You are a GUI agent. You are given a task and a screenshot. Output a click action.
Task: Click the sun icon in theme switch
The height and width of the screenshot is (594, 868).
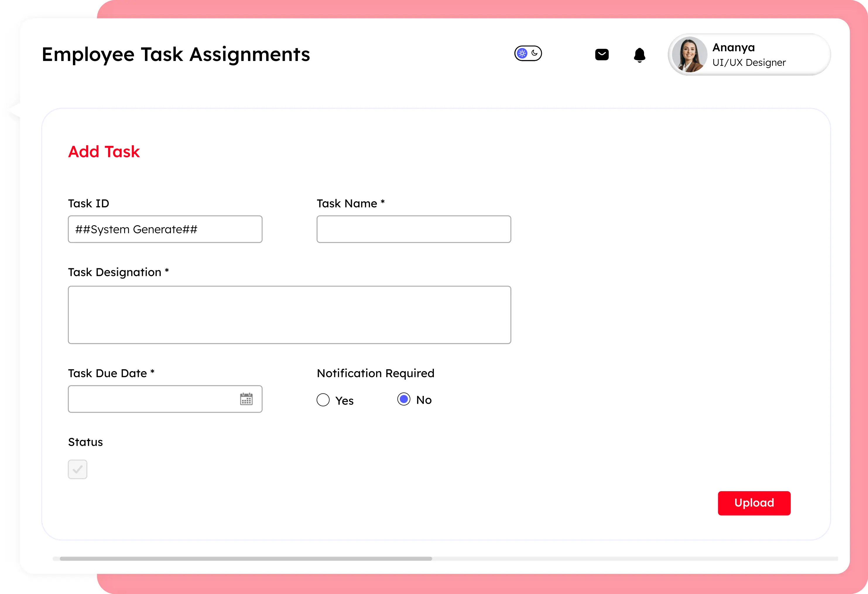[522, 53]
